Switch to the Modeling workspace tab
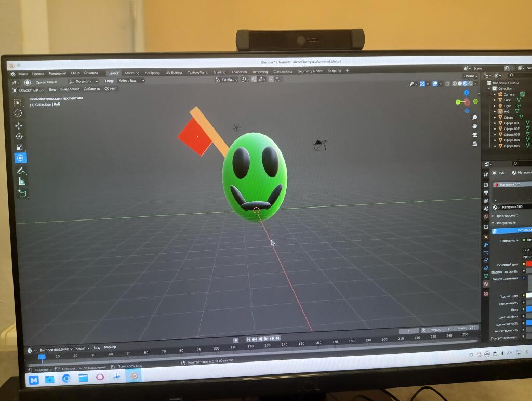 [132, 73]
